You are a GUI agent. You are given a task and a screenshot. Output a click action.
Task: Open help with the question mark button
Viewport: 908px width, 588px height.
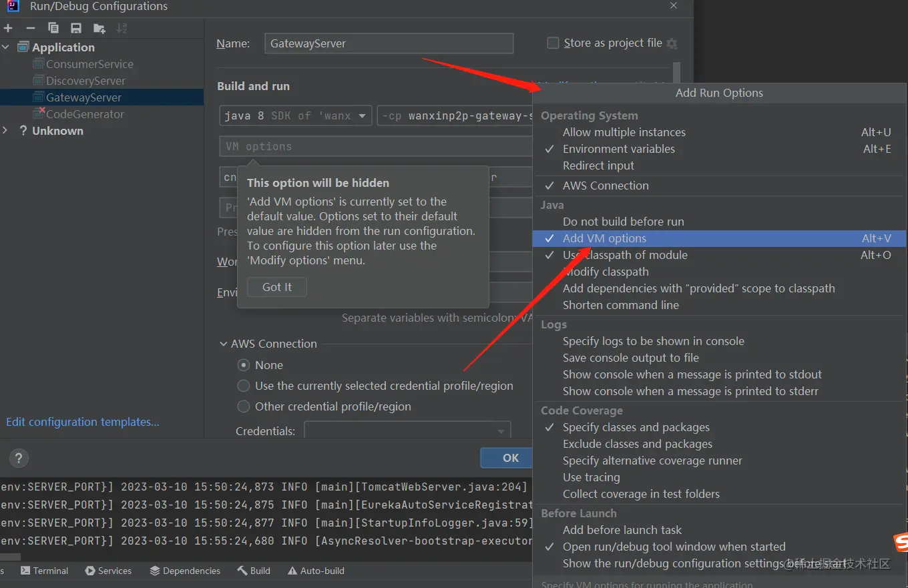point(18,458)
